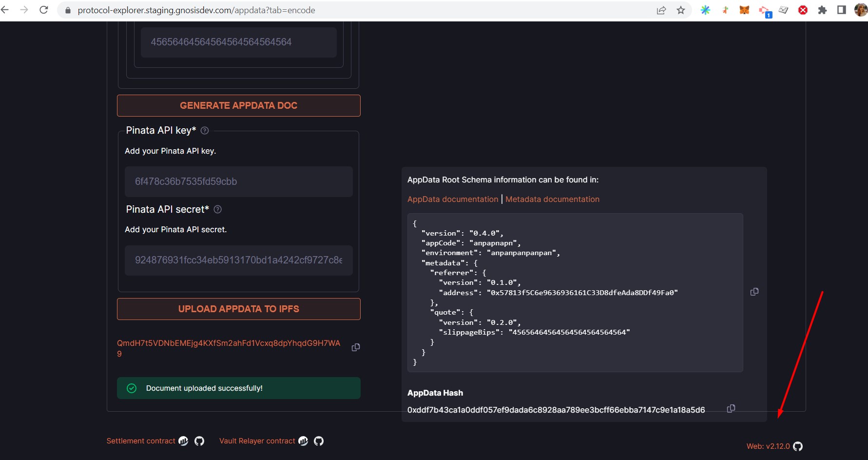Open Settlement contract GitHub icon

199,441
